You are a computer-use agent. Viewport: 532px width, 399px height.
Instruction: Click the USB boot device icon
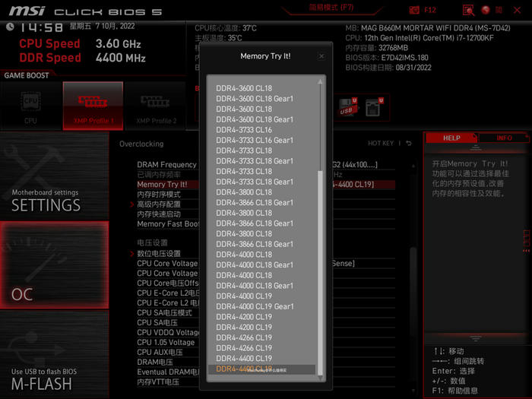(x=348, y=107)
